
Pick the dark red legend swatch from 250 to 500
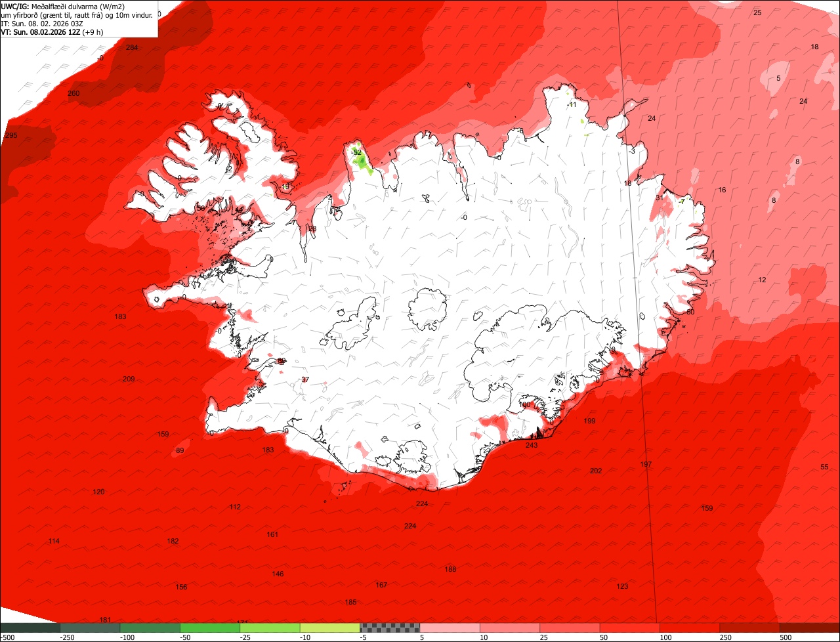pyautogui.click(x=750, y=628)
